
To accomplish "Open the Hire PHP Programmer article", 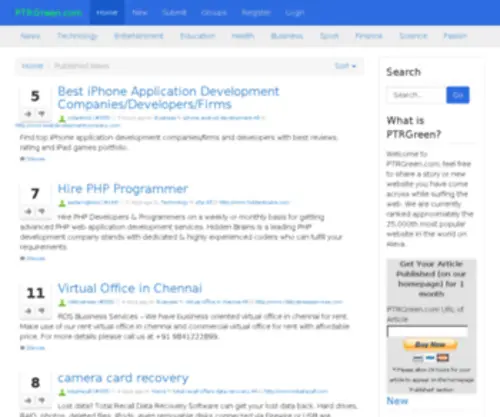I will click(x=123, y=189).
